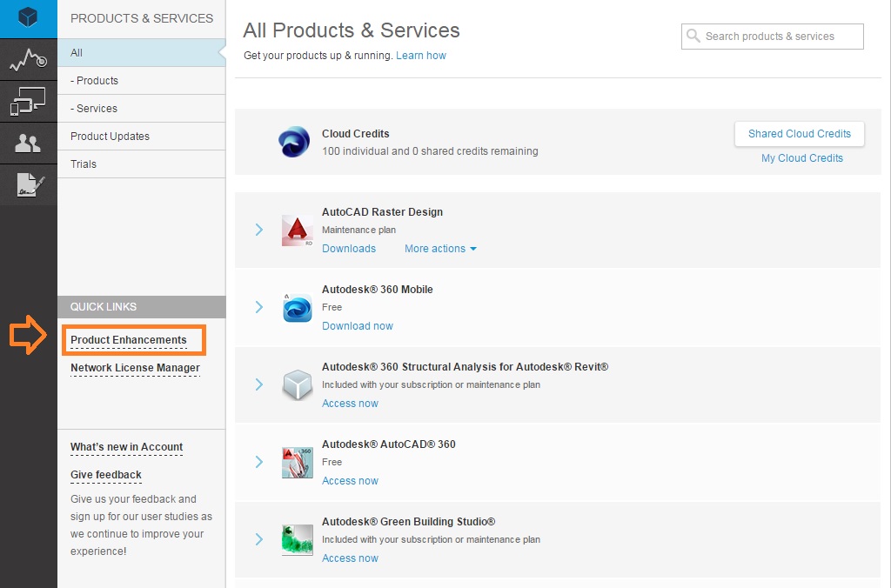Open the contracts document sidebar icon
The width and height of the screenshot is (891, 588).
[28, 184]
